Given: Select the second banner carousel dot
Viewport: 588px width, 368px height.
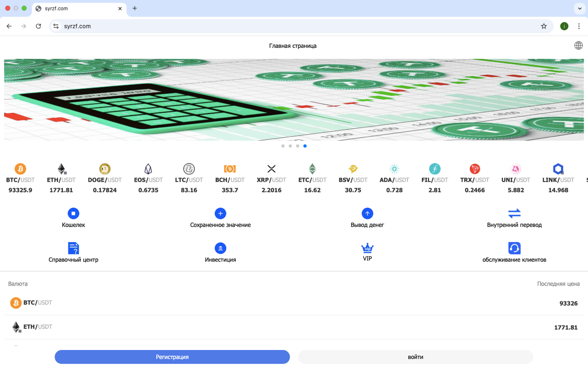Looking at the screenshot, I should [290, 146].
